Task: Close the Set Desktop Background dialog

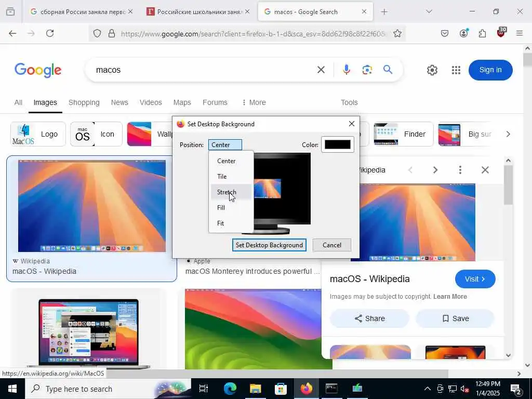Action: (352, 124)
